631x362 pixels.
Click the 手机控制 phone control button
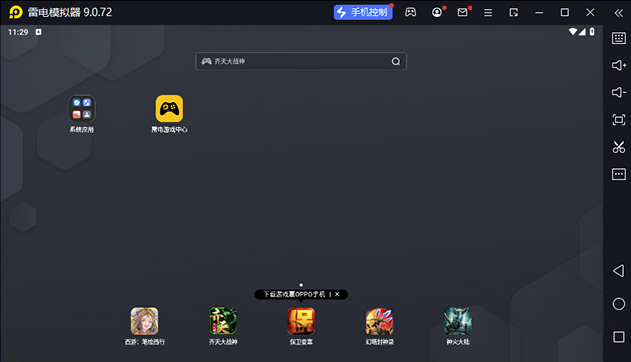tap(363, 12)
